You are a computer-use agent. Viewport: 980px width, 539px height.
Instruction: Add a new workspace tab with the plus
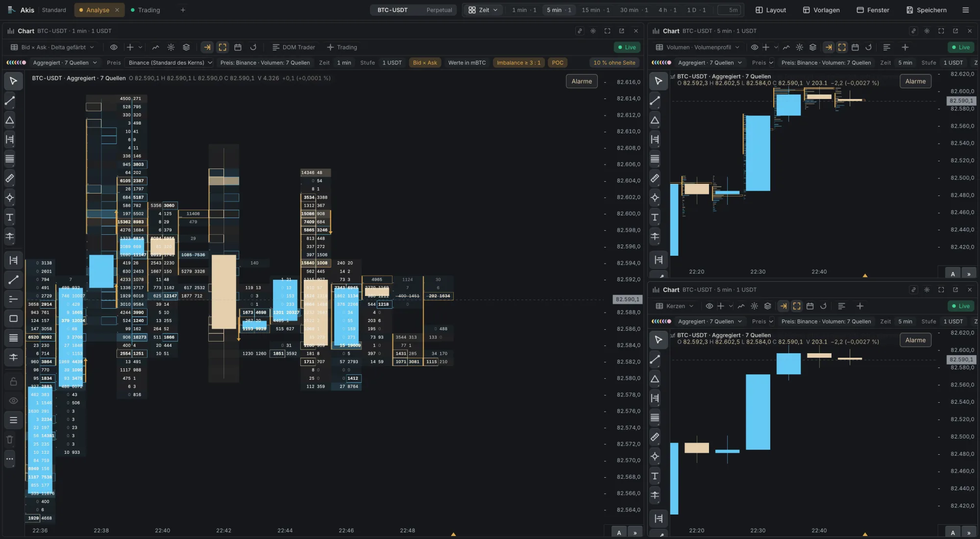coord(183,10)
